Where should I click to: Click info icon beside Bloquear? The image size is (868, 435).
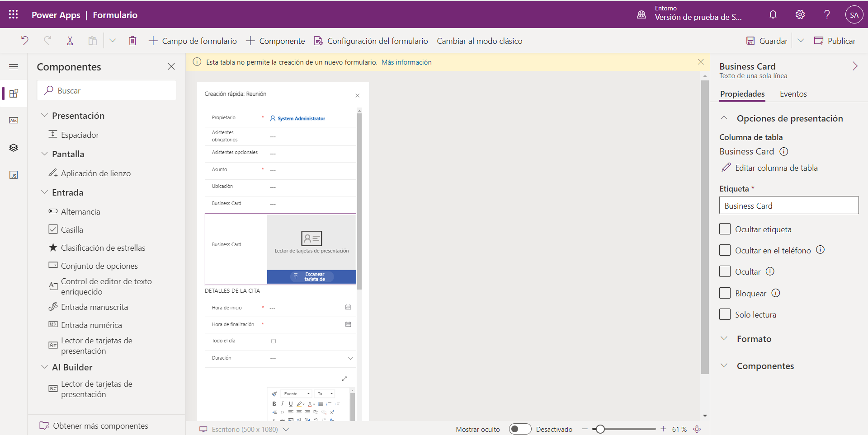776,293
